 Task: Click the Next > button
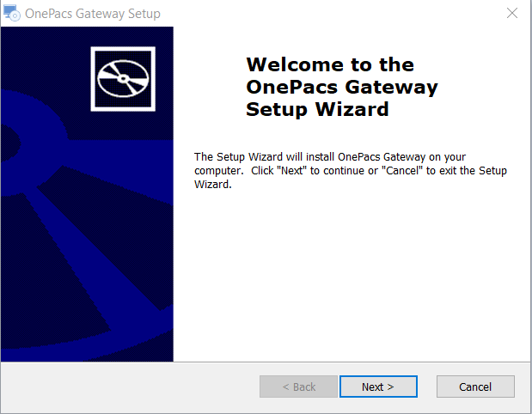coord(378,387)
